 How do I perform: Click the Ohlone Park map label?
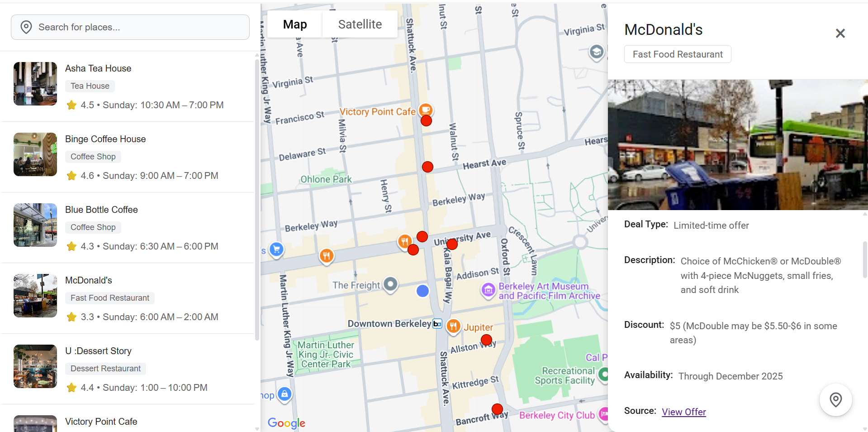[x=326, y=179]
